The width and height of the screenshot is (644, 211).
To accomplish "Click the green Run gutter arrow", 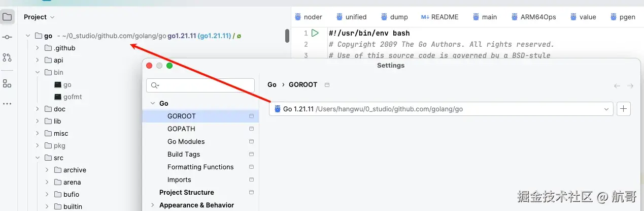I will click(315, 33).
